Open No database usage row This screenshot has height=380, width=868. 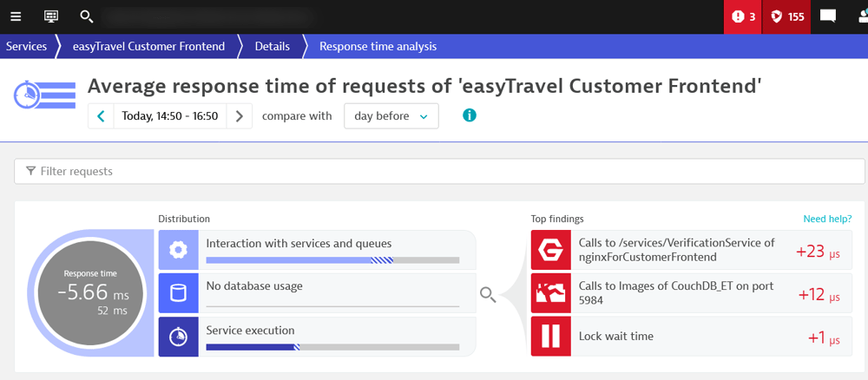(x=317, y=293)
